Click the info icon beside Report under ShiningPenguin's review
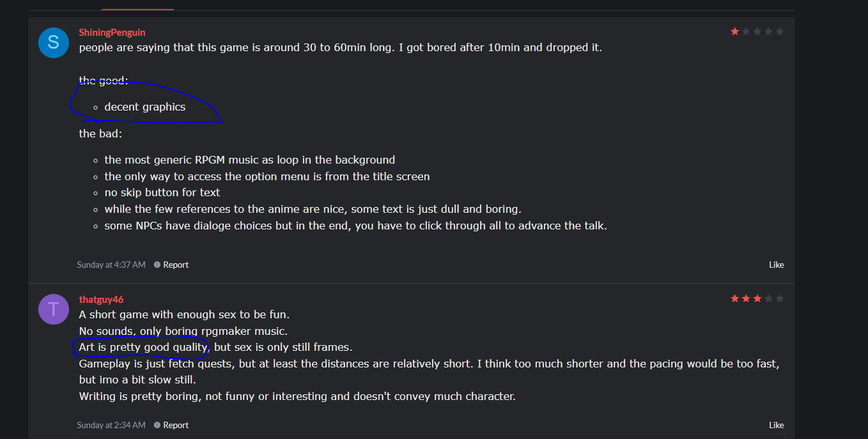868x439 pixels. [157, 265]
